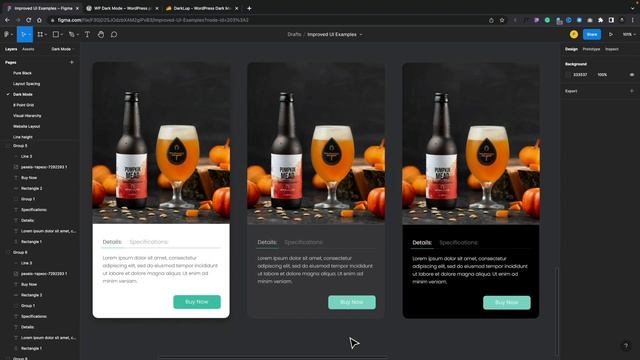This screenshot has width=640, height=360.
Task: Click the purple extension icon
Action: 537,20
